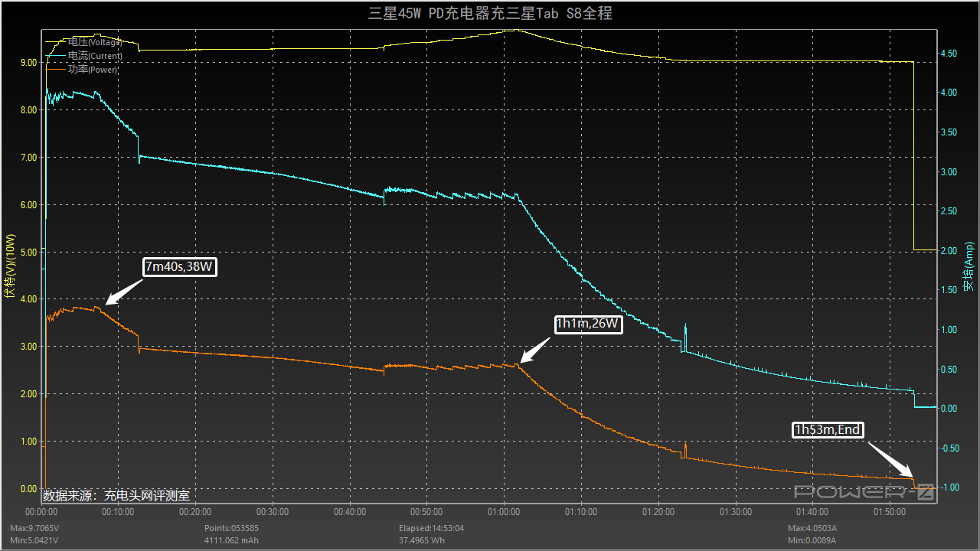Click the 7.00 voltage axis tick
Image resolution: width=980 pixels, height=551 pixels.
pos(28,158)
